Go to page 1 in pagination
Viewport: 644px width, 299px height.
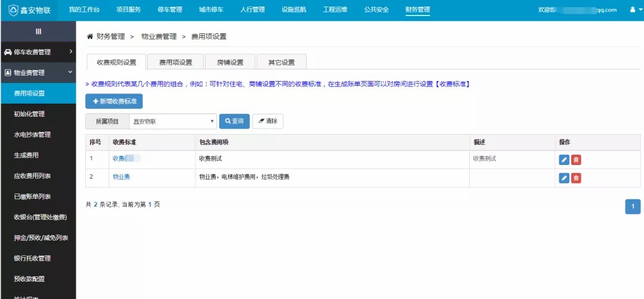click(x=633, y=207)
